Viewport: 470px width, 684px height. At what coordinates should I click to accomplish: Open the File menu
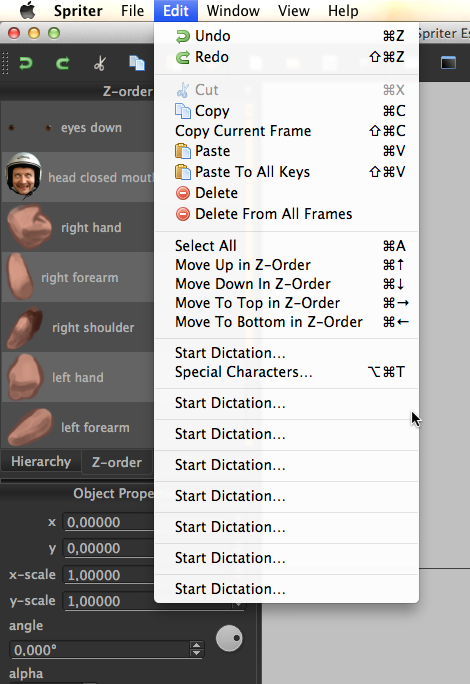click(x=132, y=10)
